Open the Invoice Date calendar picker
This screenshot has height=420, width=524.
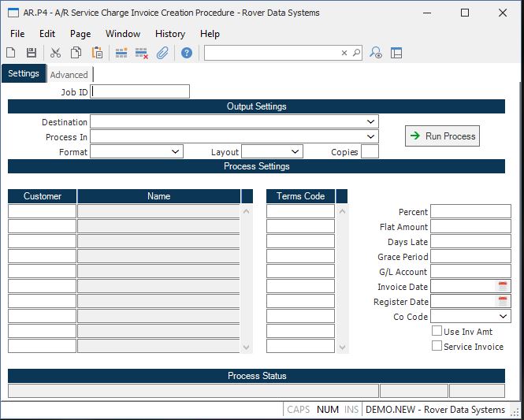click(x=503, y=287)
